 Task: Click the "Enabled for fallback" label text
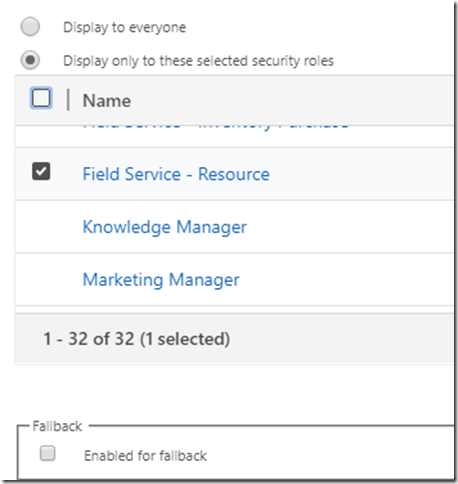(145, 456)
